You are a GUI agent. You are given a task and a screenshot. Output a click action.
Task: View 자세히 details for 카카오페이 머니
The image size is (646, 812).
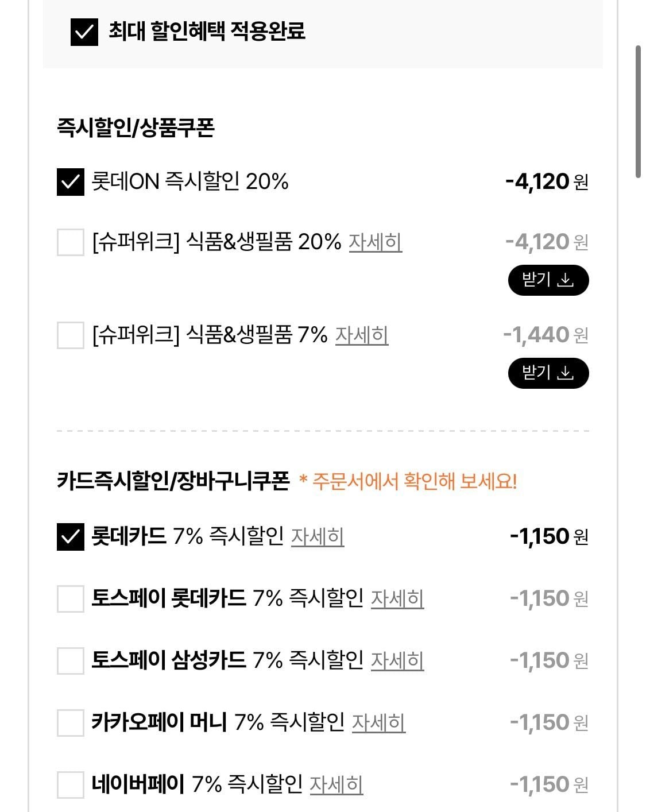378,722
